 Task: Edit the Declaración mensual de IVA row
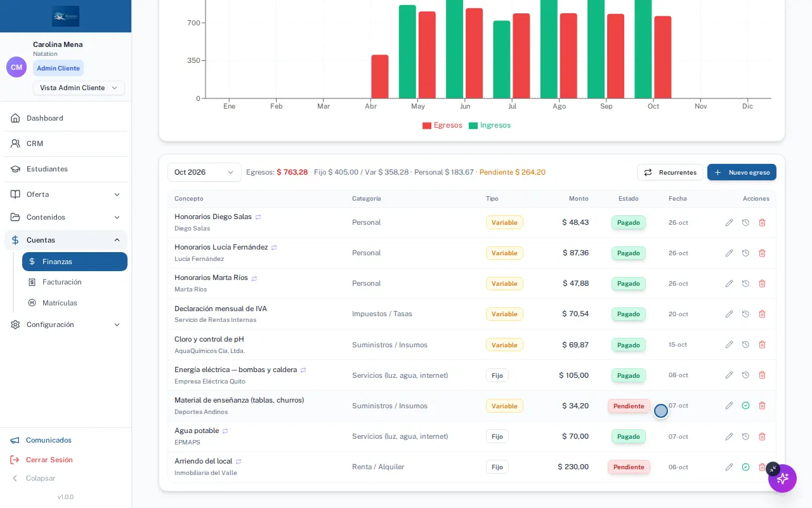(729, 314)
